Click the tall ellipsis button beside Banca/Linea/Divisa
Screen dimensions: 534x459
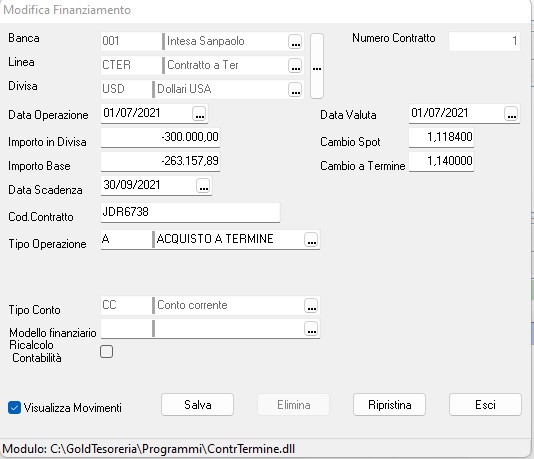pyautogui.click(x=317, y=66)
